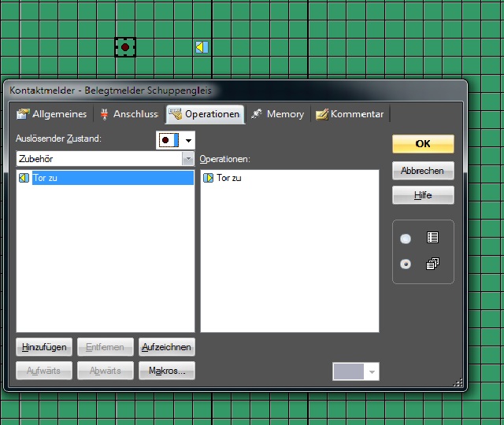
Task: Select 'Tor zu' entry in Operationen list
Action: 229,178
